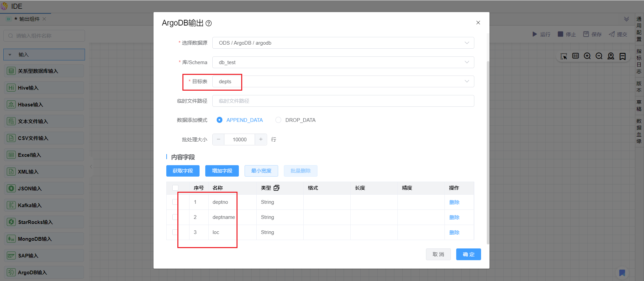
Task: Click the 确定 confirm button
Action: [x=468, y=254]
